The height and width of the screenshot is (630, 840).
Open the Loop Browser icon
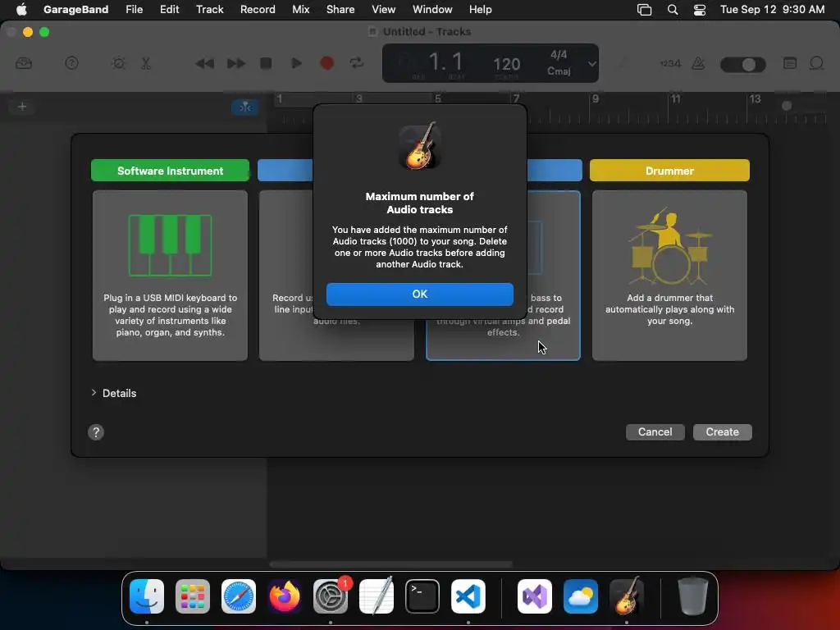(816, 63)
